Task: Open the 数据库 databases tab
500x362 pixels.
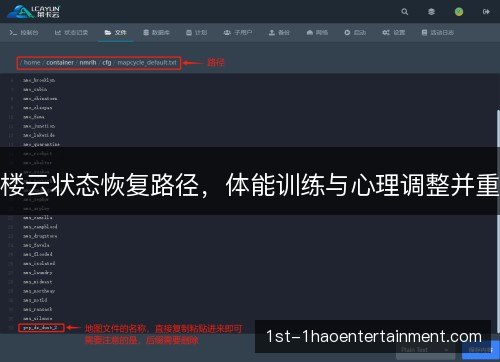Action: point(156,32)
